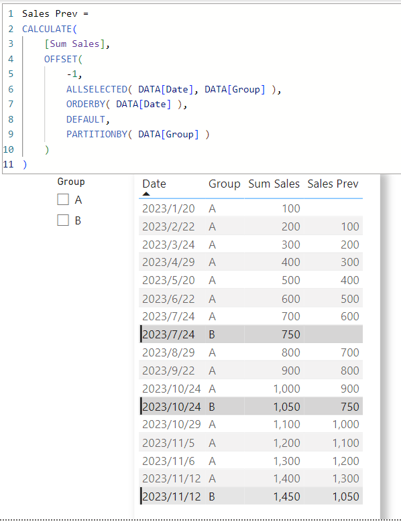Click the Sum Sales column header

pyautogui.click(x=274, y=184)
